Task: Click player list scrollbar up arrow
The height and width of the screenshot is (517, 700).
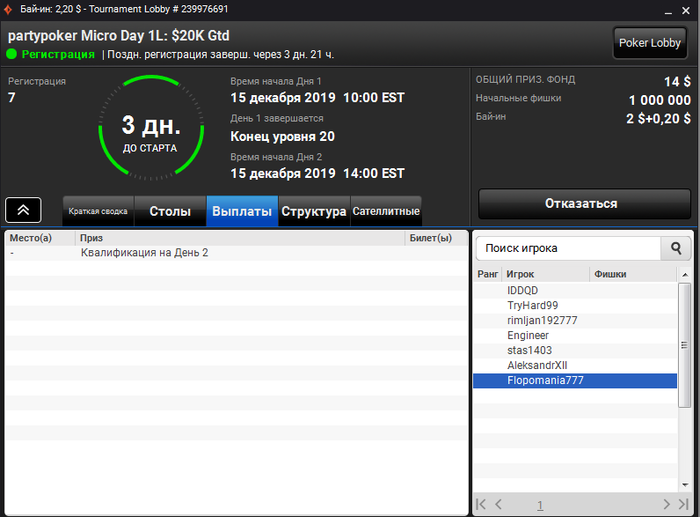Action: pos(685,274)
